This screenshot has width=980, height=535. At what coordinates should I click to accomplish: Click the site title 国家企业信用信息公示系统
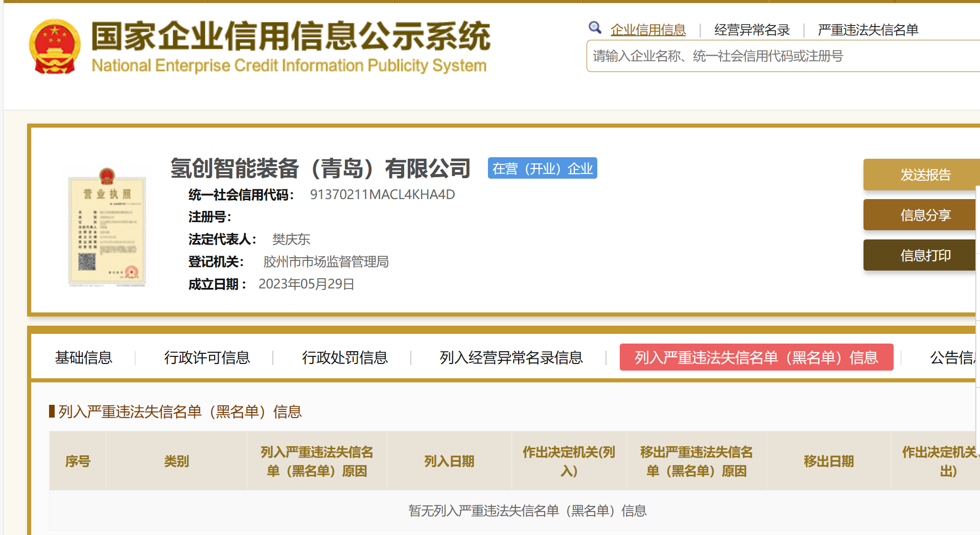(291, 36)
